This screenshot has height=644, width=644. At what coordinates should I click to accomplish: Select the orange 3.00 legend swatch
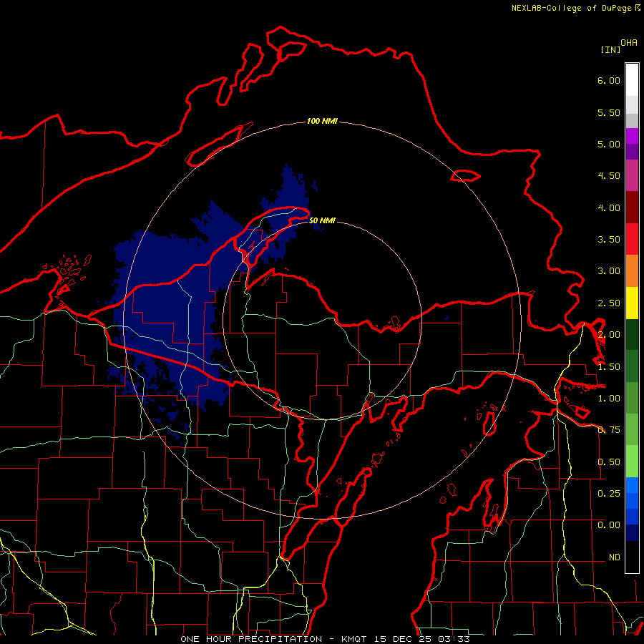[x=632, y=271]
